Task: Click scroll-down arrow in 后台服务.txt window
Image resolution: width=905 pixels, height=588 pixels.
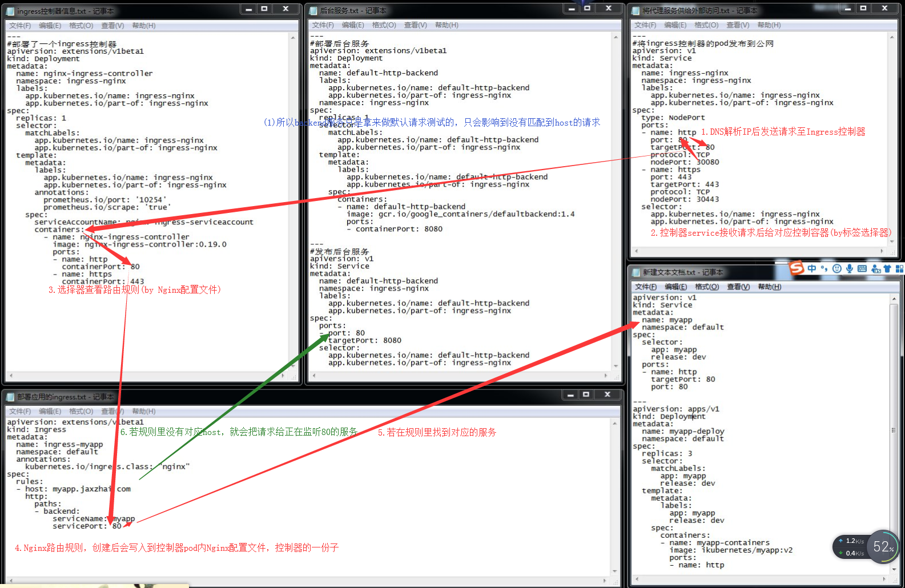Action: [616, 366]
